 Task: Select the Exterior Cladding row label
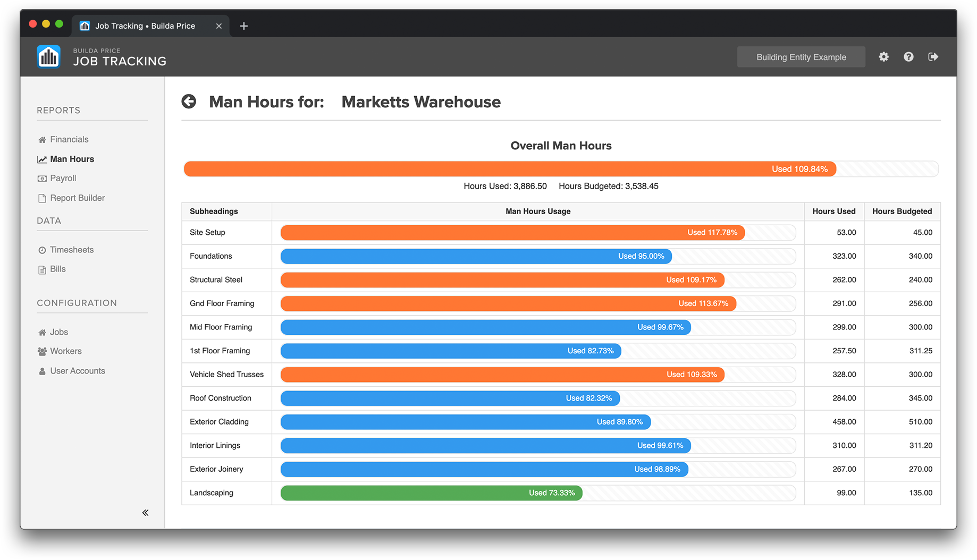coord(219,421)
